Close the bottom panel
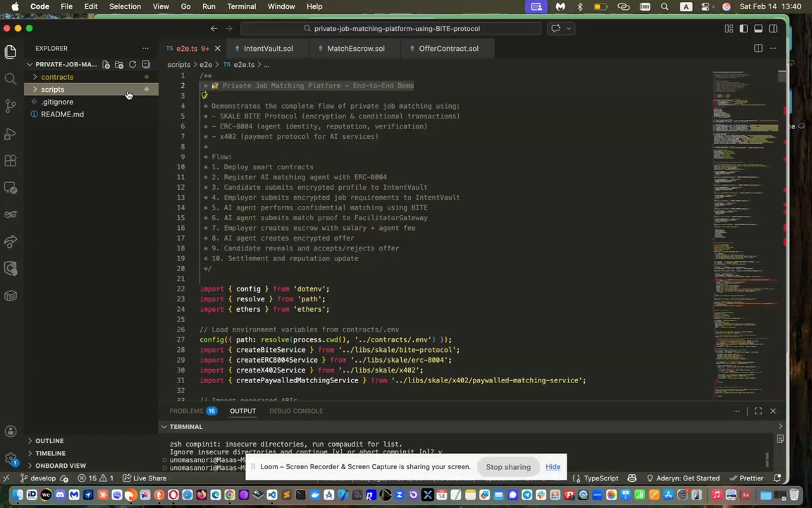The width and height of the screenshot is (812, 508). [773, 411]
